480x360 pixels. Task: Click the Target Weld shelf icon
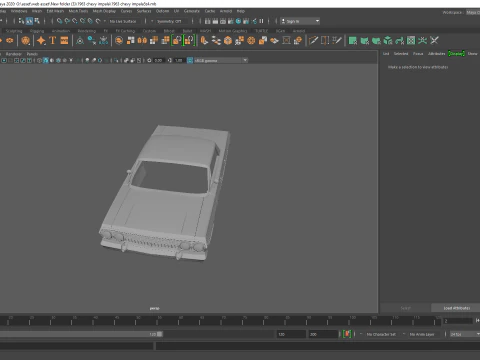(x=274, y=40)
